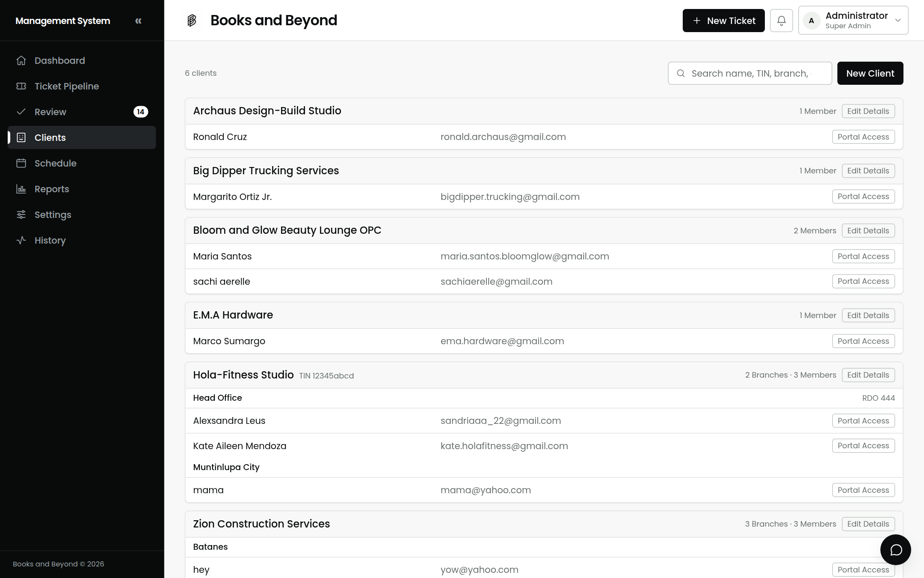
Task: Go to Ticket Pipeline page
Action: [x=82, y=86]
